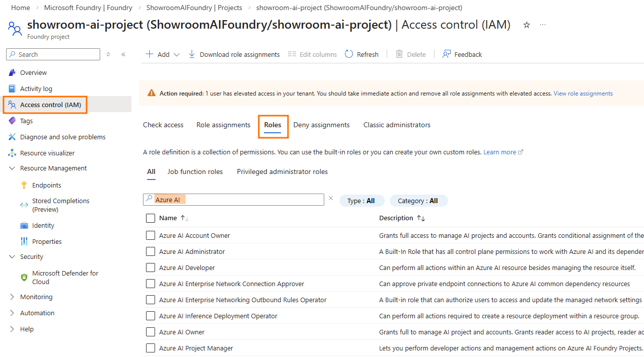Collapse the sidebar with the double-chevron icon
The height and width of the screenshot is (357, 644).
pyautogui.click(x=123, y=54)
